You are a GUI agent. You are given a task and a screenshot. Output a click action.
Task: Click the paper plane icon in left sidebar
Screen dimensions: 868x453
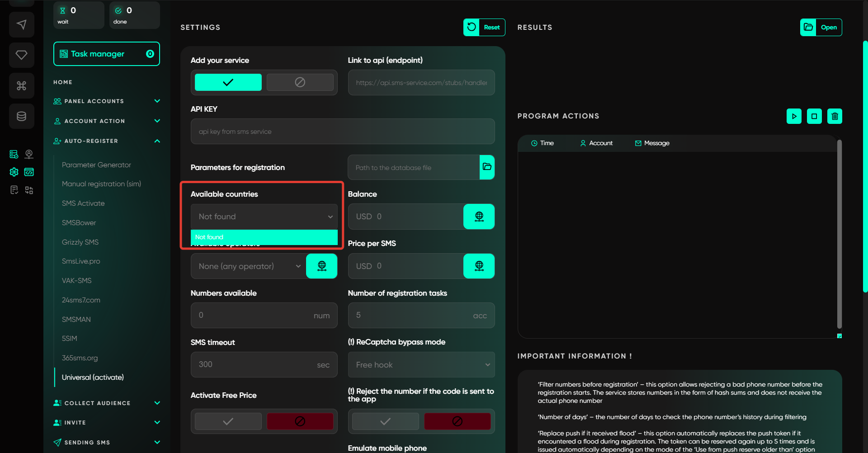[21, 24]
